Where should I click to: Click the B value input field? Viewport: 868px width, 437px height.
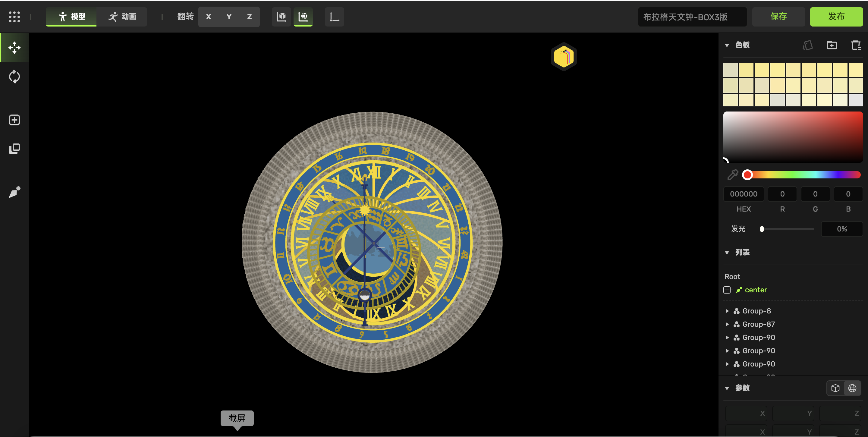848,194
